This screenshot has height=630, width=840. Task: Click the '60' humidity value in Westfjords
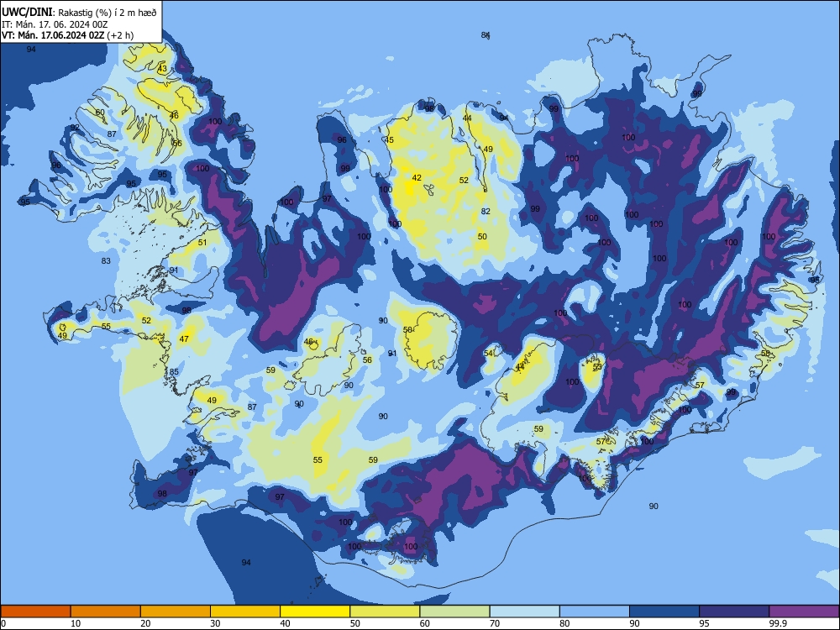[x=100, y=112]
